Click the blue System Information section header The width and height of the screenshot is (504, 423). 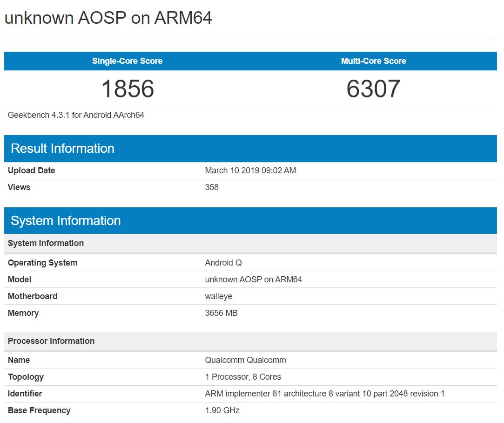coord(66,221)
